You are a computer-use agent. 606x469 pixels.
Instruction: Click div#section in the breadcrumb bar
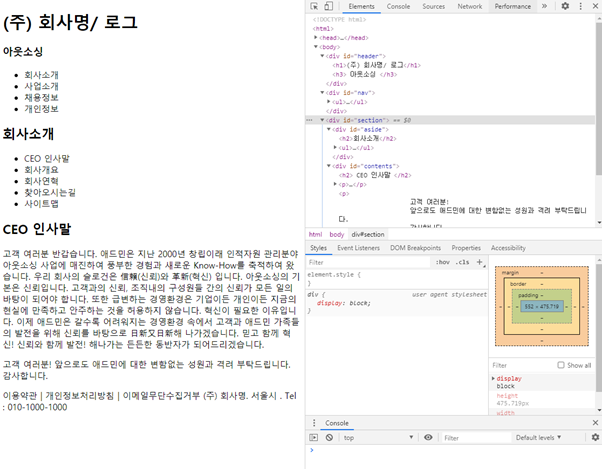tap(368, 234)
